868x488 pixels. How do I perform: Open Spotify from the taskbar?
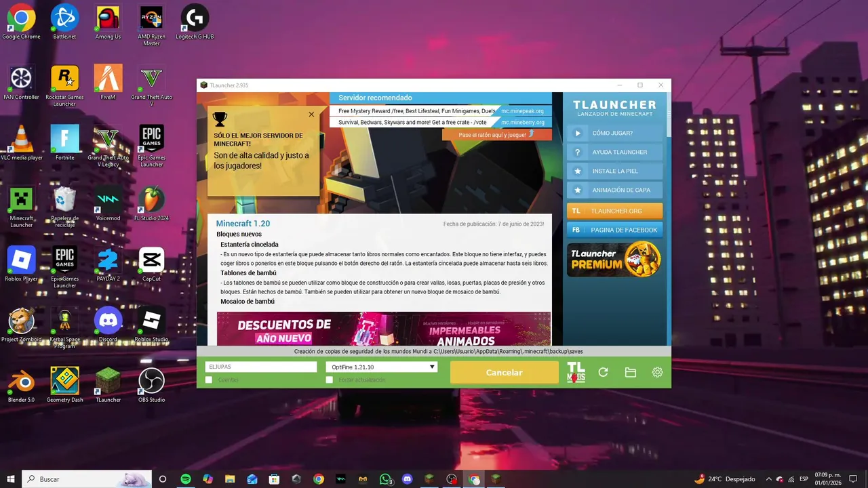pos(186,479)
